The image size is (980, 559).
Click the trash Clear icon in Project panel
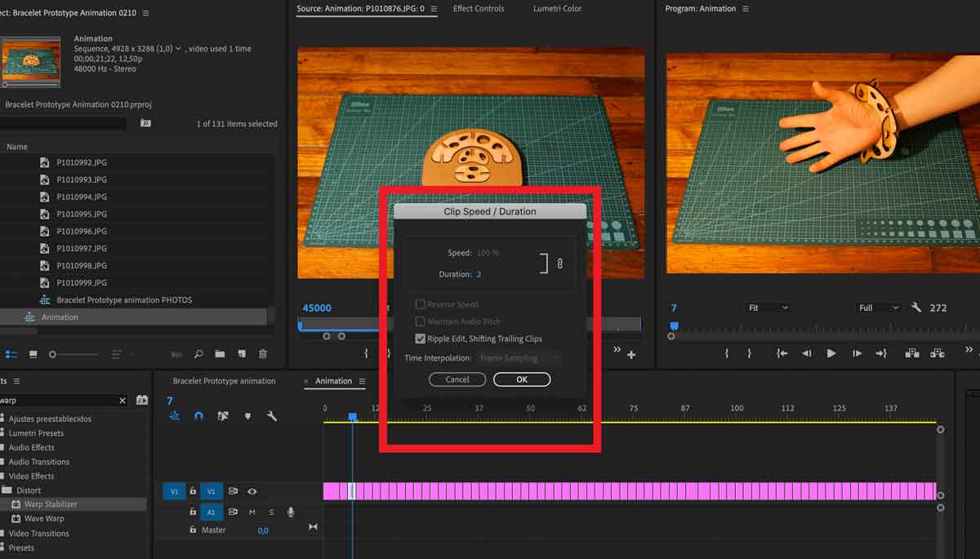click(x=263, y=354)
